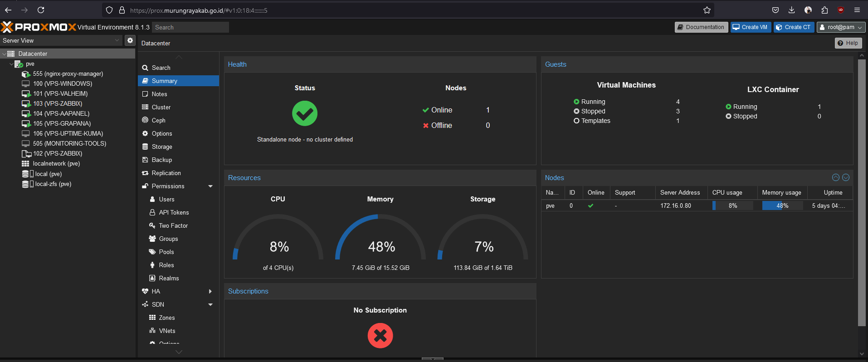The height and width of the screenshot is (362, 868).
Task: Open the Realms page
Action: [x=178, y=278]
